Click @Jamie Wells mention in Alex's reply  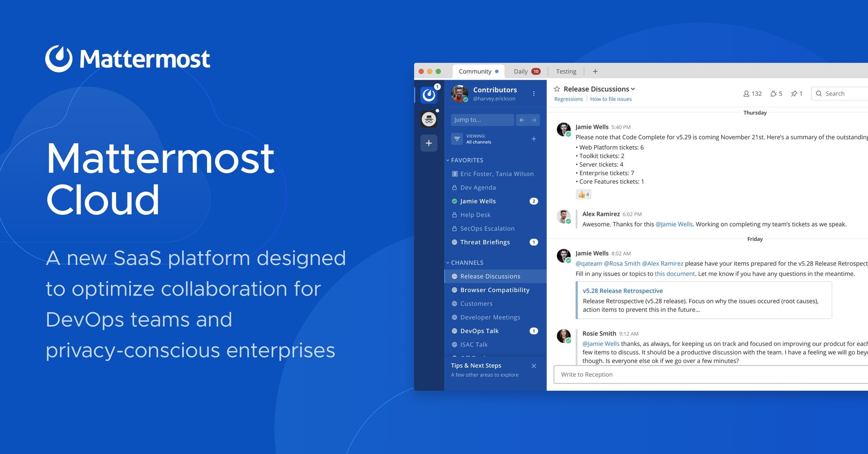(674, 224)
